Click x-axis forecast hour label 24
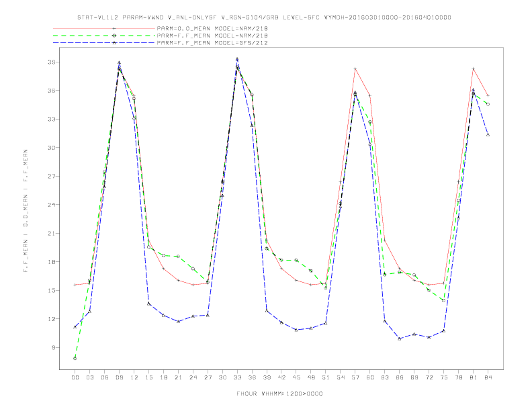Viewport: 532px width, 411px height. click(x=193, y=377)
